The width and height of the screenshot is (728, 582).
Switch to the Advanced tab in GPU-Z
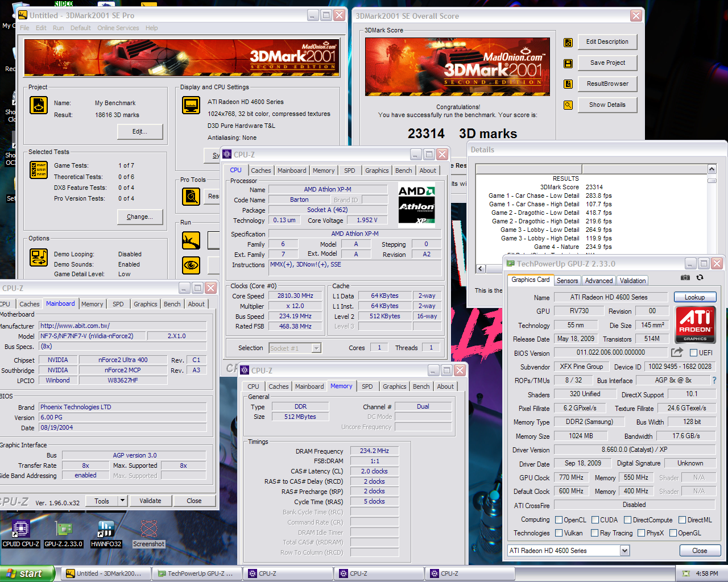point(599,281)
